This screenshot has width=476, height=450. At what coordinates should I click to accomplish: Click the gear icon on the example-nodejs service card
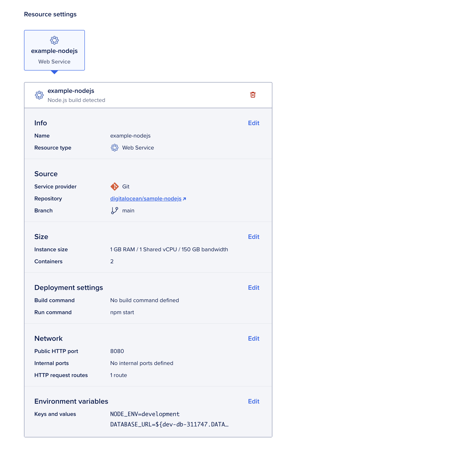tap(54, 40)
